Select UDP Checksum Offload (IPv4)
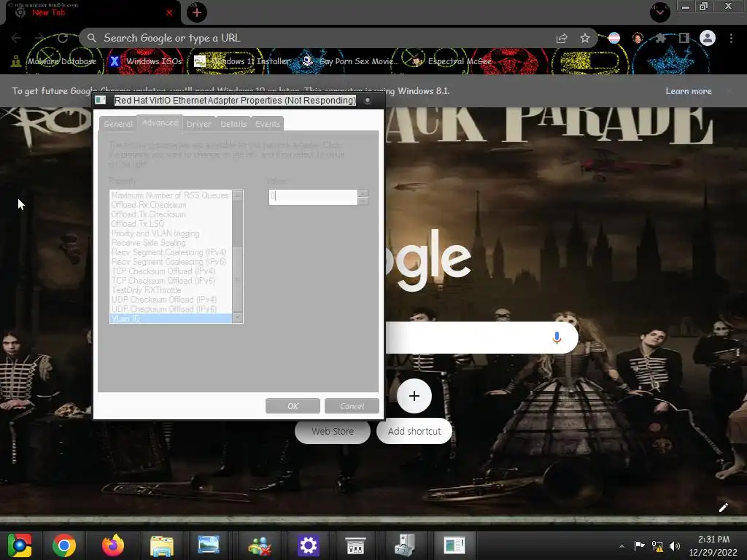Screen dimensions: 747x560 click(170, 300)
